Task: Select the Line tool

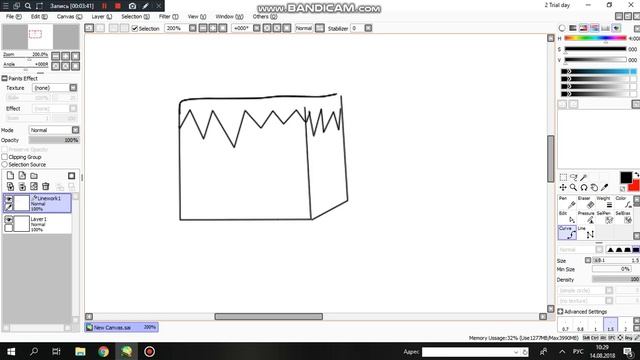Action: tap(586, 232)
